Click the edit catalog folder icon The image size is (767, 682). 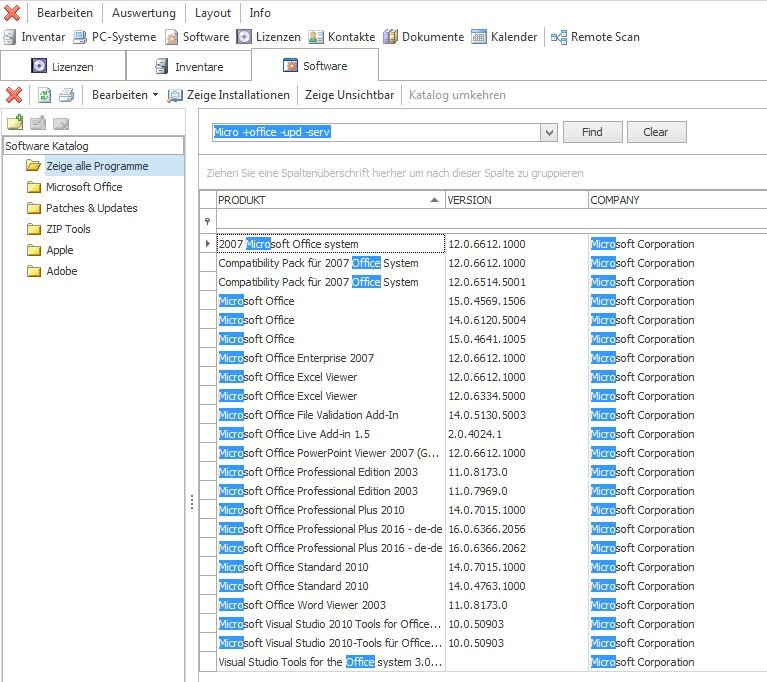[38, 123]
